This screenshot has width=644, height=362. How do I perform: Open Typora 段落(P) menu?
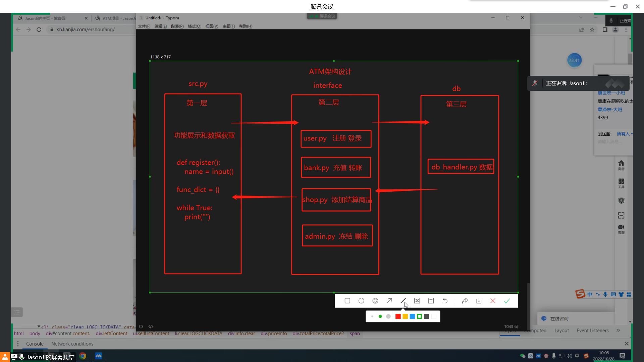(177, 26)
